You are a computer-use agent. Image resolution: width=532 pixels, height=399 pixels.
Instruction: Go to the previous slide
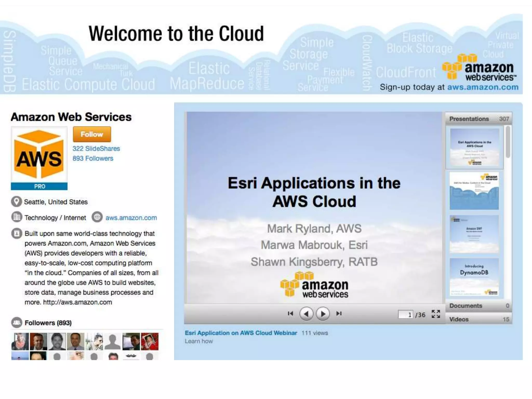[x=306, y=314]
